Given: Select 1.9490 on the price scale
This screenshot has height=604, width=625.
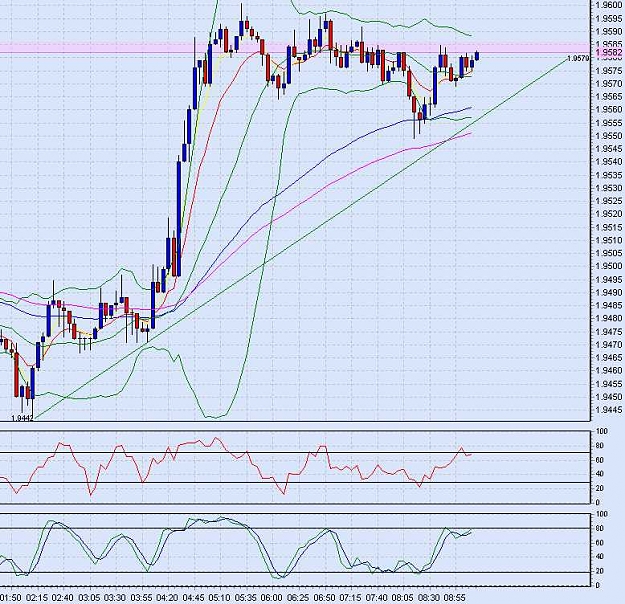Looking at the screenshot, I should coord(608,292).
